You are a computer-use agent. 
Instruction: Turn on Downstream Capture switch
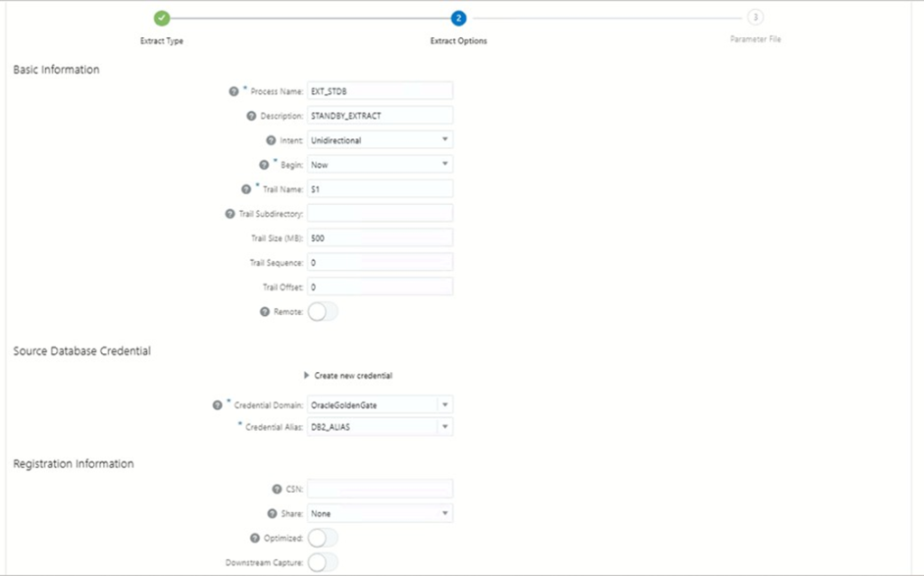tap(323, 562)
